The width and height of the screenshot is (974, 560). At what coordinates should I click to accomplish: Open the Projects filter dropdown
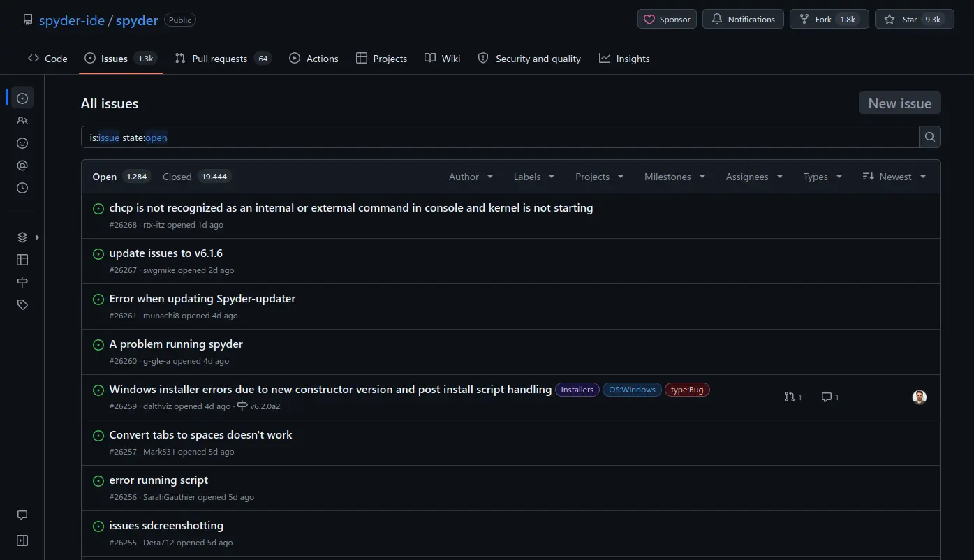599,177
